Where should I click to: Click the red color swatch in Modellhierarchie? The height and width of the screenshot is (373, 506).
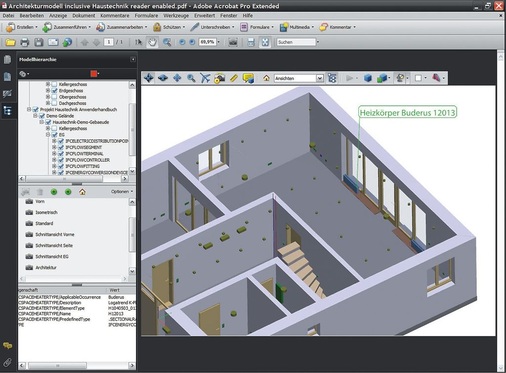94,74
